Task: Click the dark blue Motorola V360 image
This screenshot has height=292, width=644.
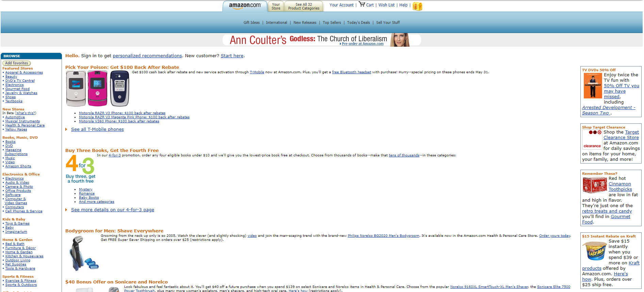Action: pos(119,89)
